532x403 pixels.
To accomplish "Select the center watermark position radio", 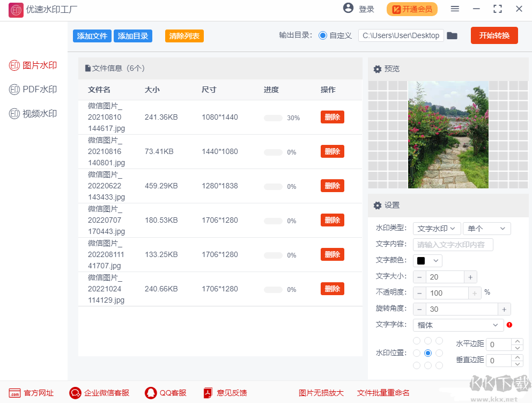I will (428, 353).
